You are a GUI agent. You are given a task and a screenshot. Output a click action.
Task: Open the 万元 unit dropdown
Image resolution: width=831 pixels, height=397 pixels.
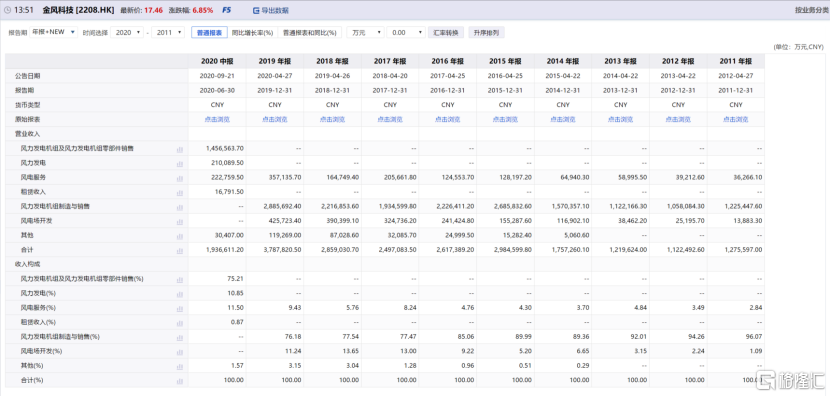[x=366, y=32]
